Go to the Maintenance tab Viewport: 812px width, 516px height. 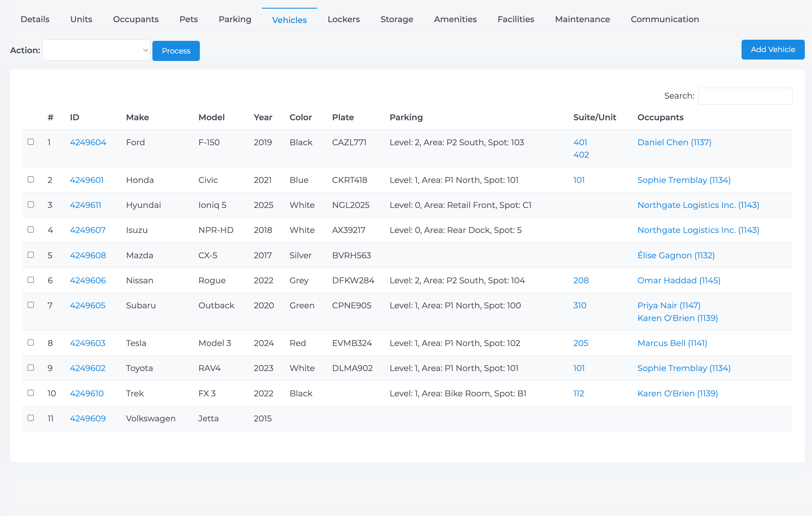pos(582,19)
